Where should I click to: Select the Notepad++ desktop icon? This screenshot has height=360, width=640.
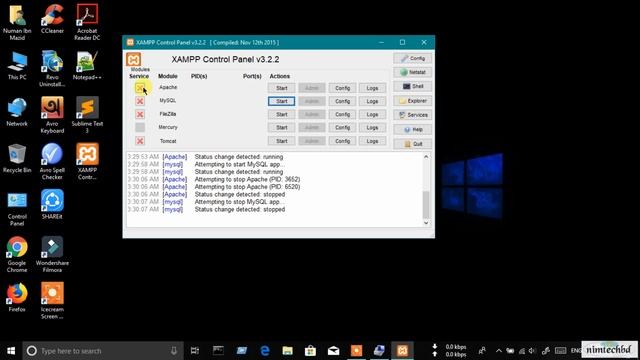point(87,65)
